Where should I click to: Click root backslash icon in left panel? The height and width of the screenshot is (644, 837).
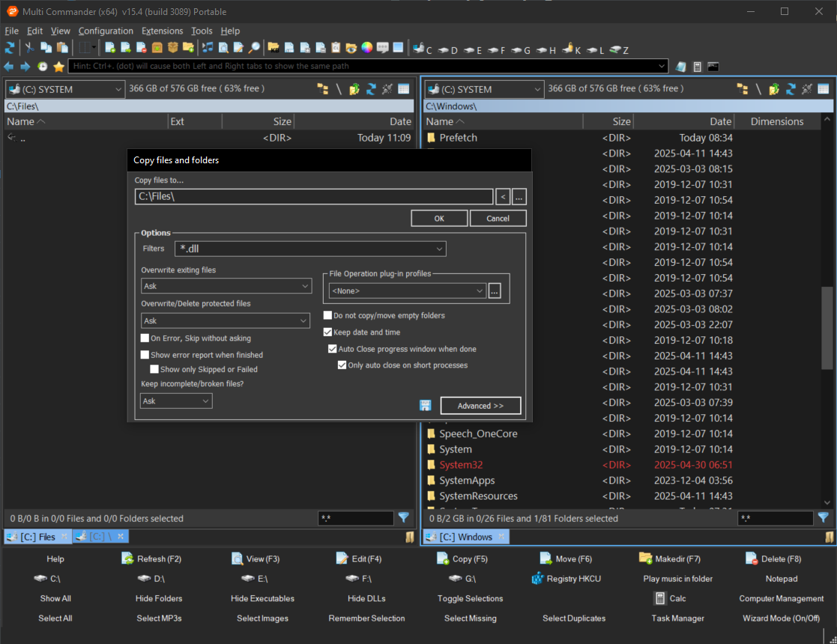[x=339, y=89]
